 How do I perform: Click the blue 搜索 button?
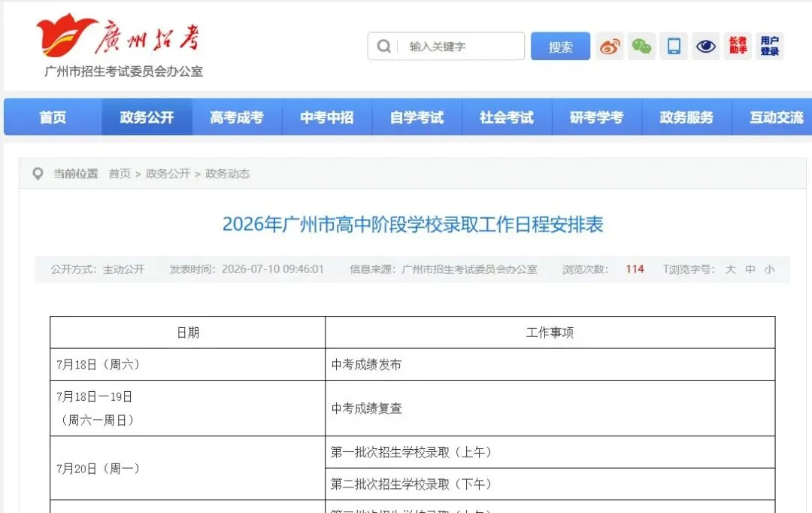(x=560, y=46)
